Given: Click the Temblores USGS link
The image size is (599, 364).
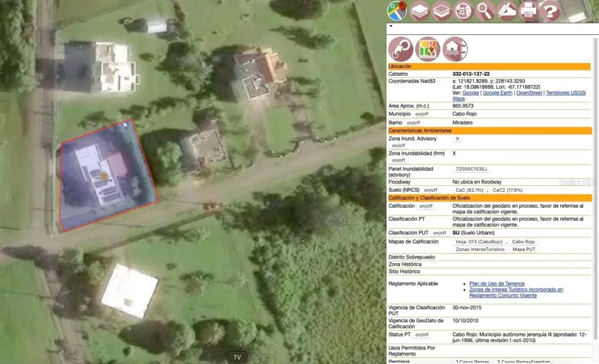Looking at the screenshot, I should [566, 93].
